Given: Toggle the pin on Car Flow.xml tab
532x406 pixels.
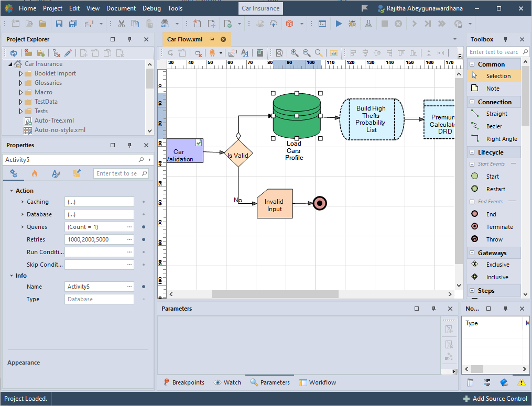Looking at the screenshot, I should (x=212, y=39).
